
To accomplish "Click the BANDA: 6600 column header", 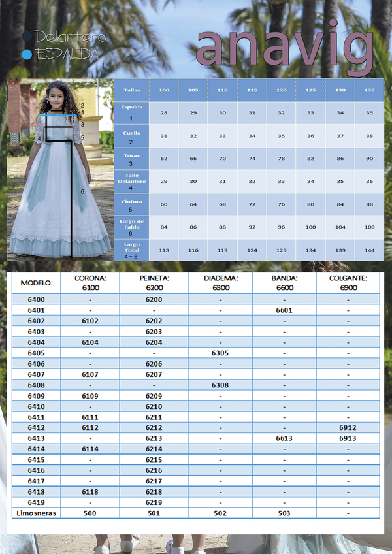I will click(285, 283).
